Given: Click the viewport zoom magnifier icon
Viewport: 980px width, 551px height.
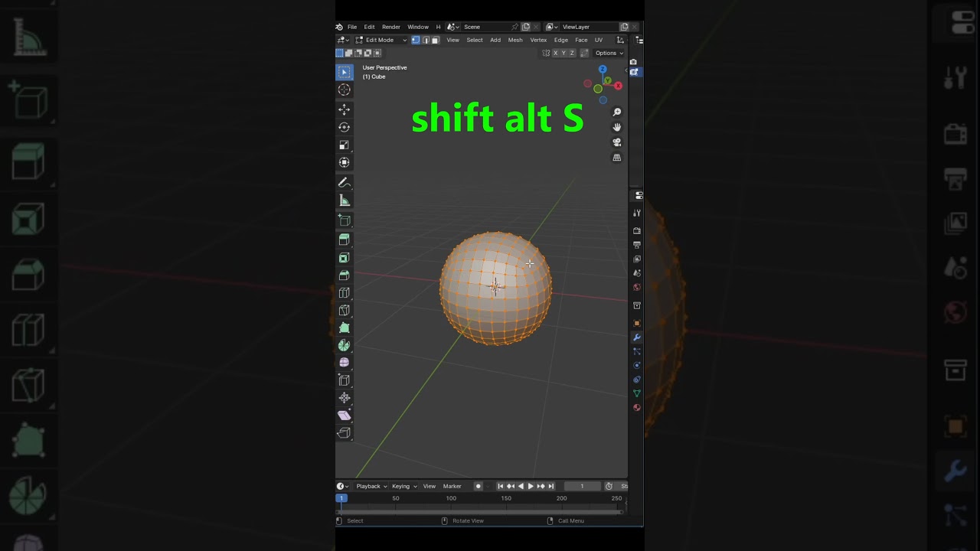Looking at the screenshot, I should 617,112.
